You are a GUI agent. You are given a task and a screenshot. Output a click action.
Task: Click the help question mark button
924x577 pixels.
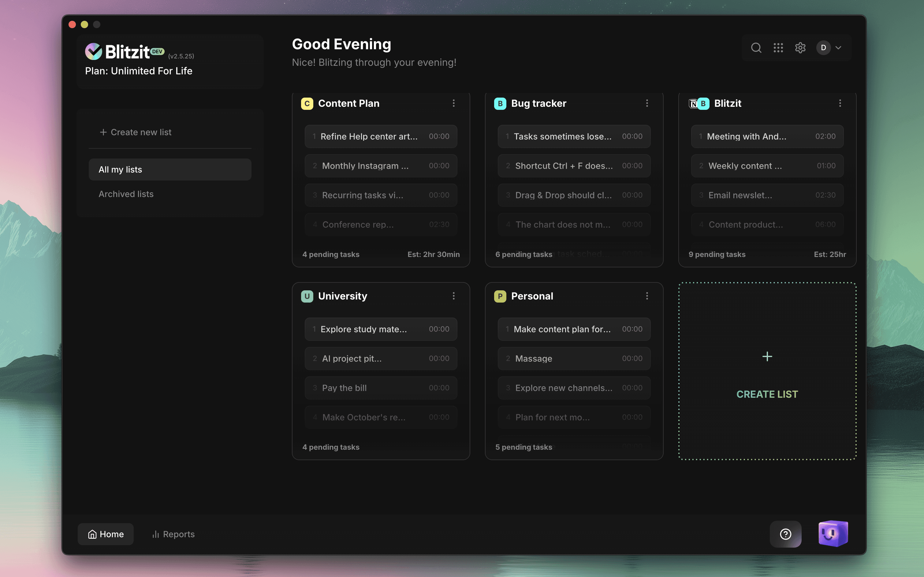pyautogui.click(x=785, y=534)
